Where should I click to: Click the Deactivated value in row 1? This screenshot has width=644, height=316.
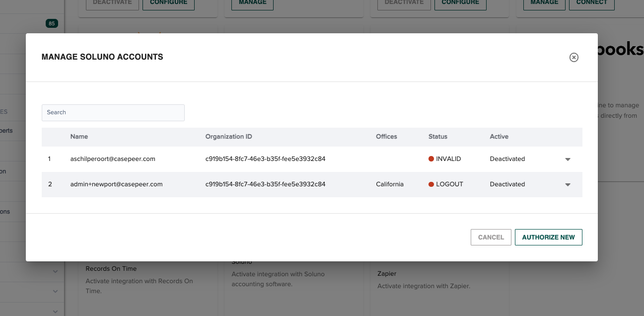tap(507, 159)
